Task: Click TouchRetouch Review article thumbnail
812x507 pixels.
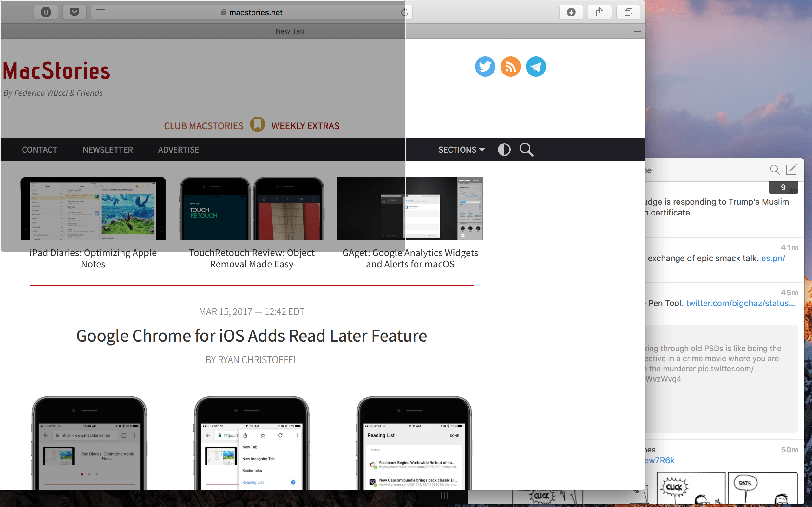Action: click(x=251, y=209)
